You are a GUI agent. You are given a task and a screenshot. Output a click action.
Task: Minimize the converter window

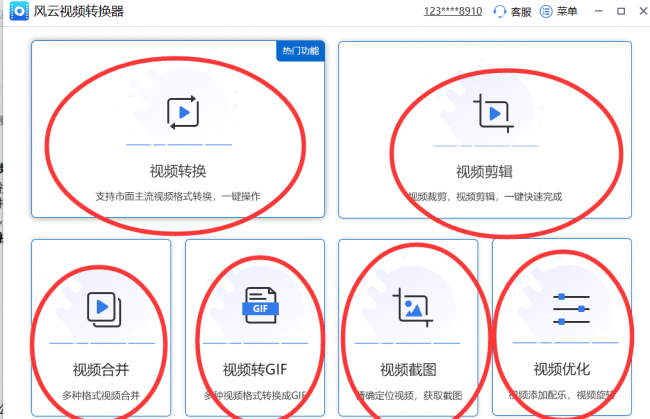599,11
